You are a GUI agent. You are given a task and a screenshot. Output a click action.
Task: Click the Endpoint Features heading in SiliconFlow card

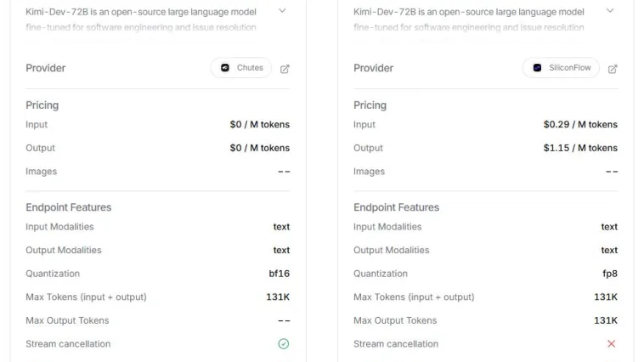[396, 207]
